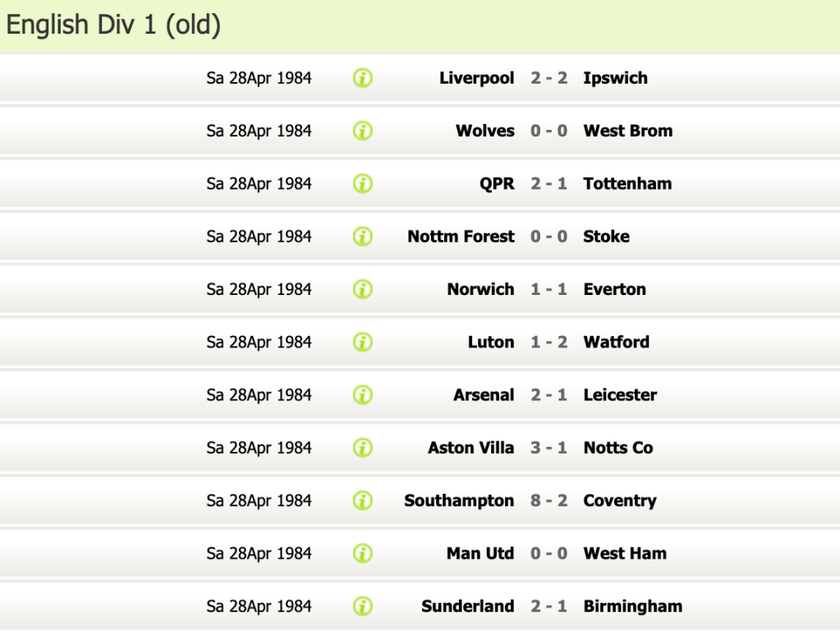The image size is (840, 631).
Task: Select the Southampton team name
Action: (459, 500)
